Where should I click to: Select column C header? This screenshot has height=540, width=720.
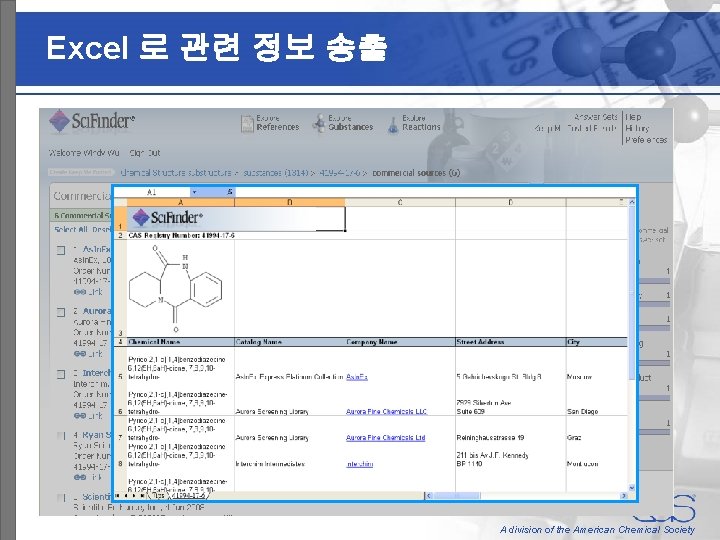coord(400,202)
